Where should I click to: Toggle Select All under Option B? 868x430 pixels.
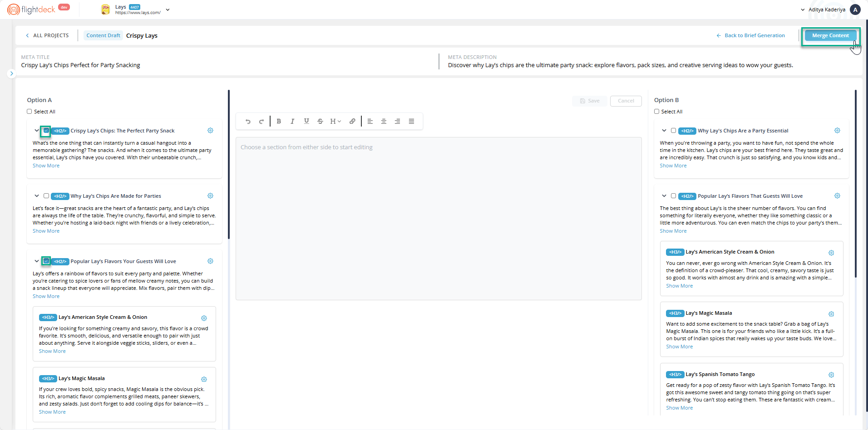click(656, 112)
